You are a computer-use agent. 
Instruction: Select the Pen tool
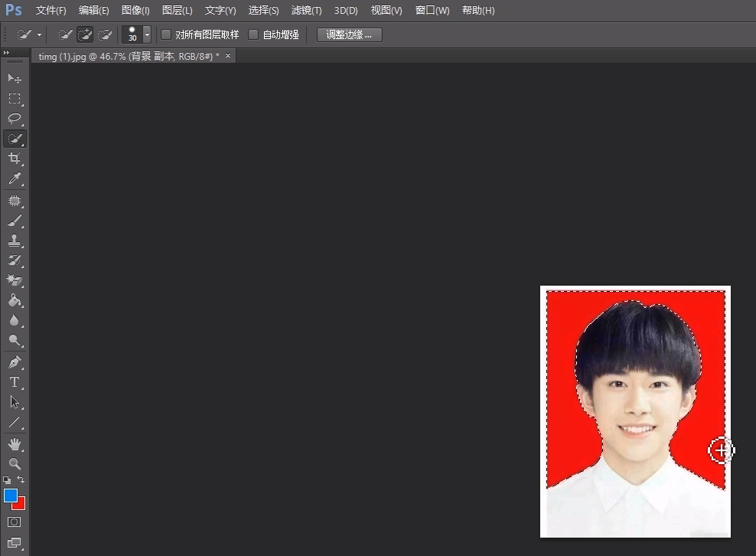click(15, 361)
